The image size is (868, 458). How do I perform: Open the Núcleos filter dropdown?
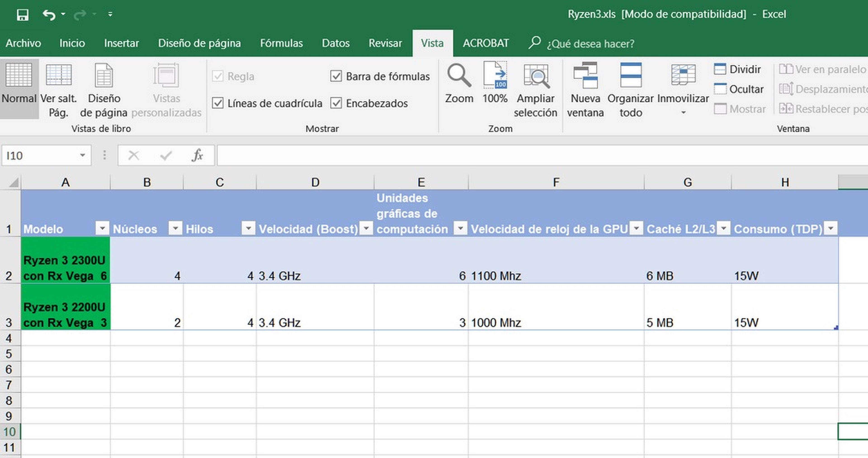click(x=175, y=228)
